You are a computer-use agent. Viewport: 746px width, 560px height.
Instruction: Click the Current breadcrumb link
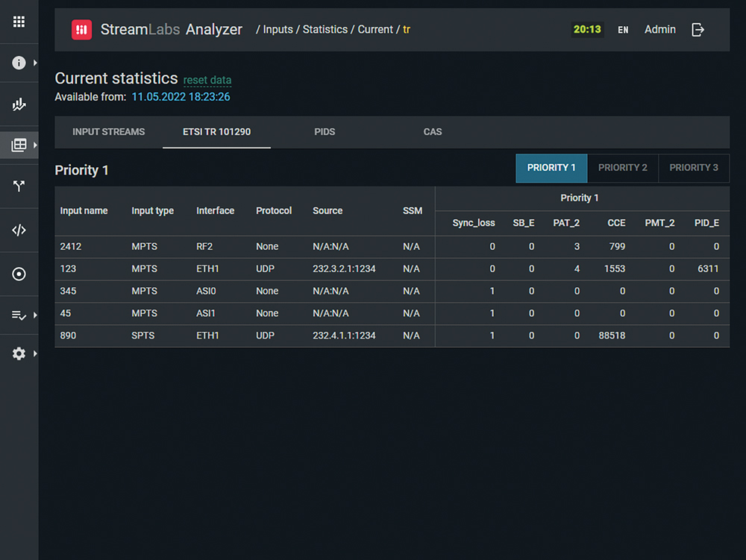(x=375, y=30)
